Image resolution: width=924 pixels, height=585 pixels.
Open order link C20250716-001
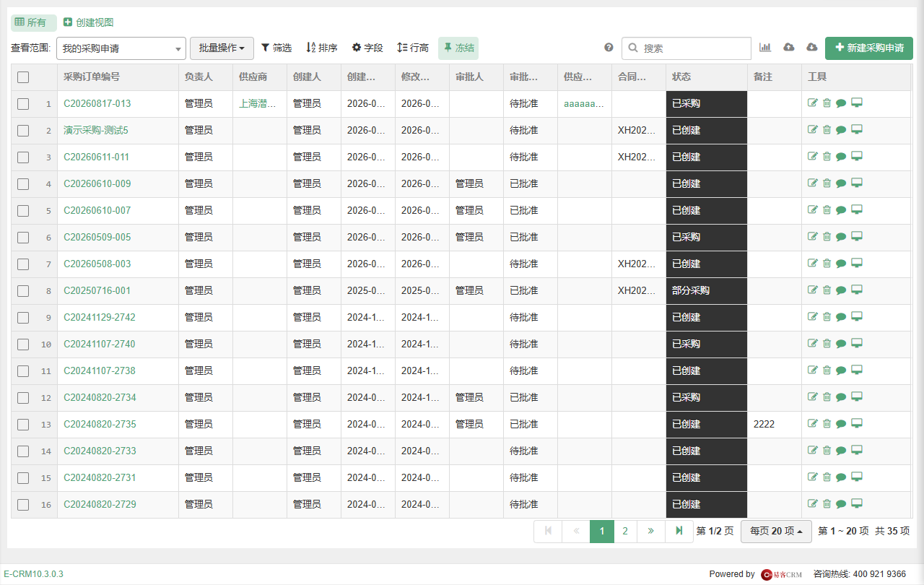(97, 290)
